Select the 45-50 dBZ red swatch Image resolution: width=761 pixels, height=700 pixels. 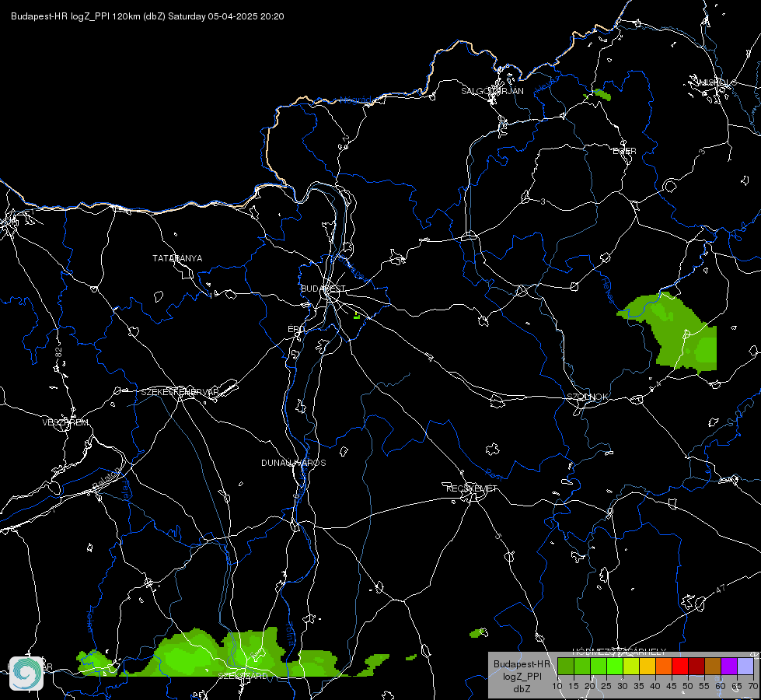[680, 666]
